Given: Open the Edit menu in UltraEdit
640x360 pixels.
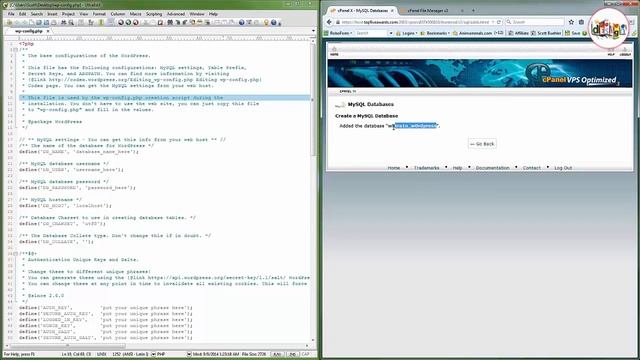Looking at the screenshot, I should click(x=22, y=14).
